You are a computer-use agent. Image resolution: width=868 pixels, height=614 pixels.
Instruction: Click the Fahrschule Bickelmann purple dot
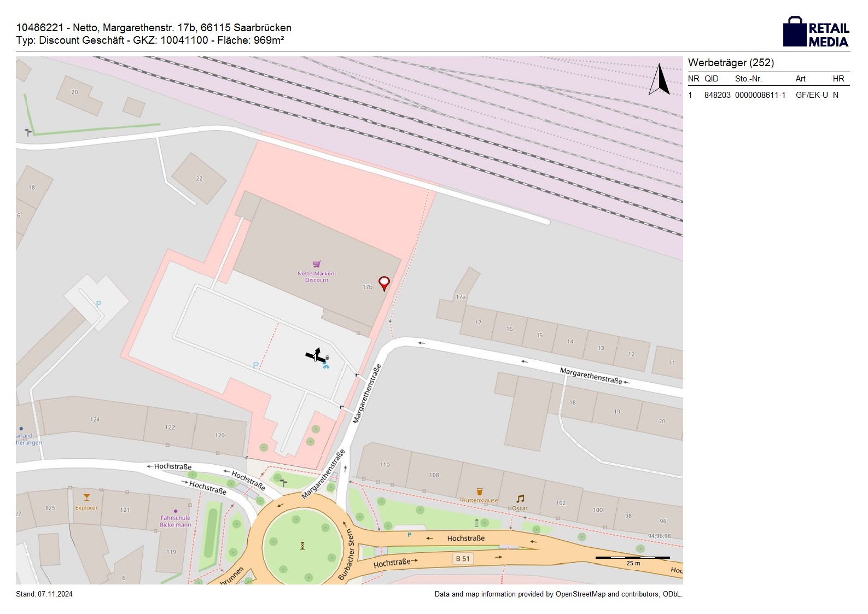pyautogui.click(x=176, y=511)
